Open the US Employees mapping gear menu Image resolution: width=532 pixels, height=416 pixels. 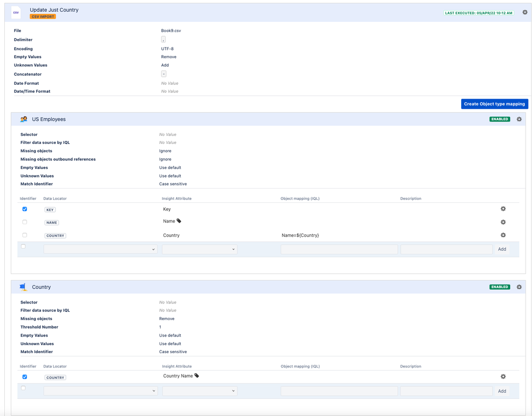(x=519, y=119)
